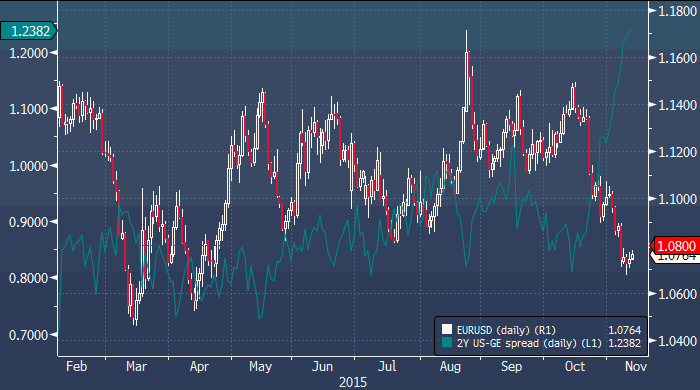Click the red 1.0800 right-axis price flag

tap(675, 246)
